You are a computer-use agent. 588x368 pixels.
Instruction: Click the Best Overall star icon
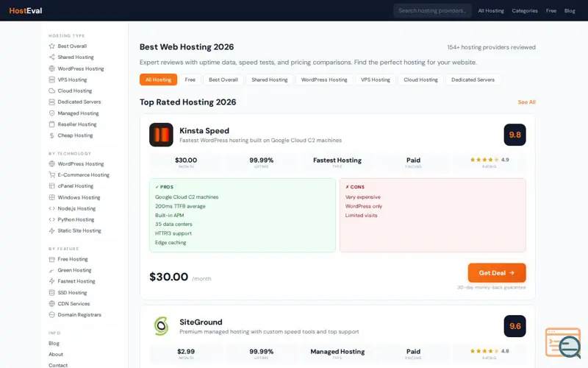point(51,46)
